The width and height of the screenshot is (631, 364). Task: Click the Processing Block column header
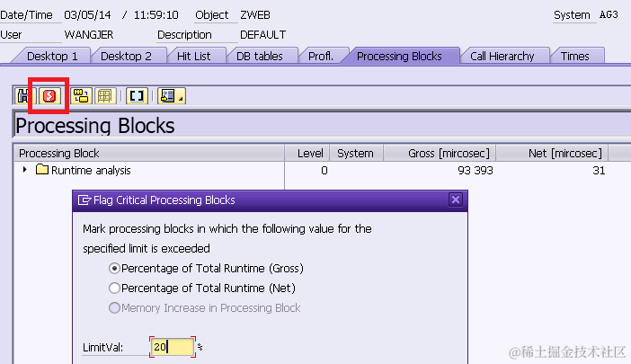[149, 154]
